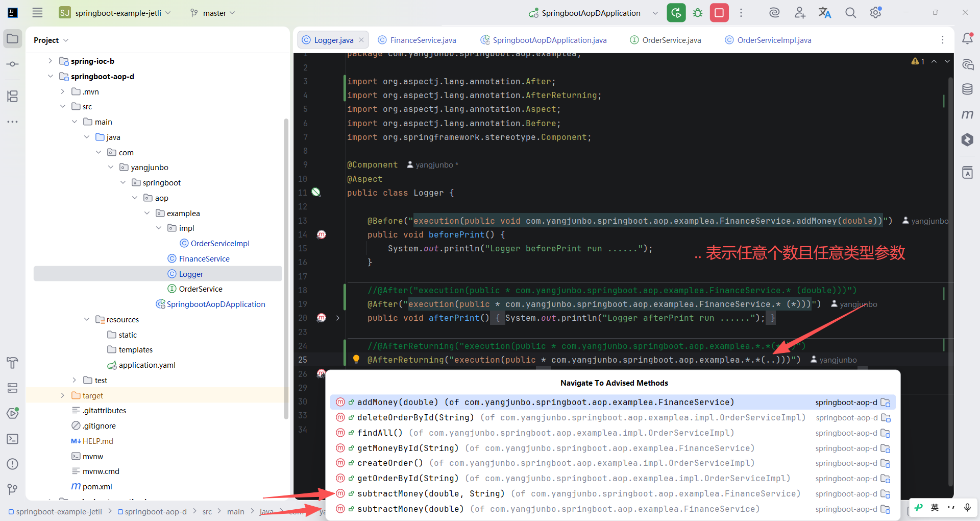Screen dimensions: 980x521
Task: Switch to FinanceService.java tab
Action: pos(417,40)
